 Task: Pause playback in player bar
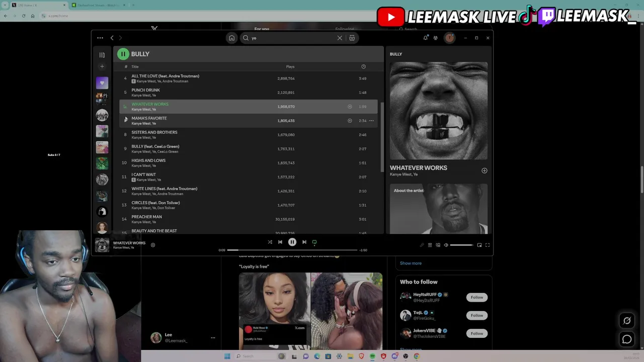[292, 242]
